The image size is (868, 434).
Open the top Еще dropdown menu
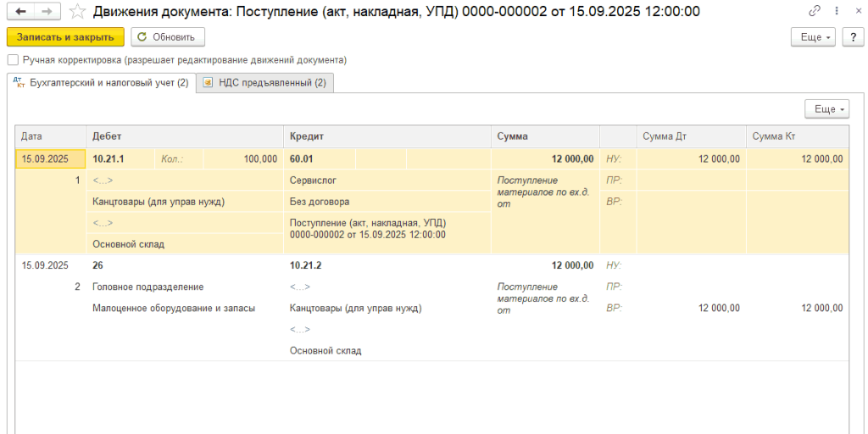click(x=815, y=37)
